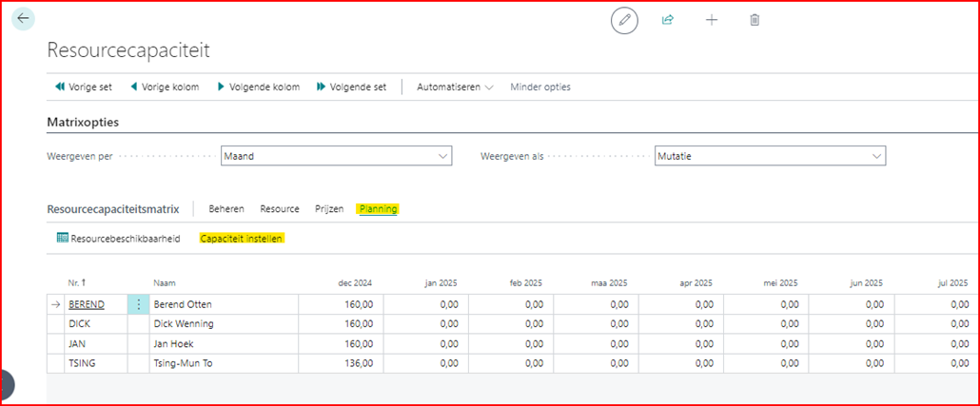Click the plus icon to add new
Viewport: 980px width, 406px height.
[712, 20]
